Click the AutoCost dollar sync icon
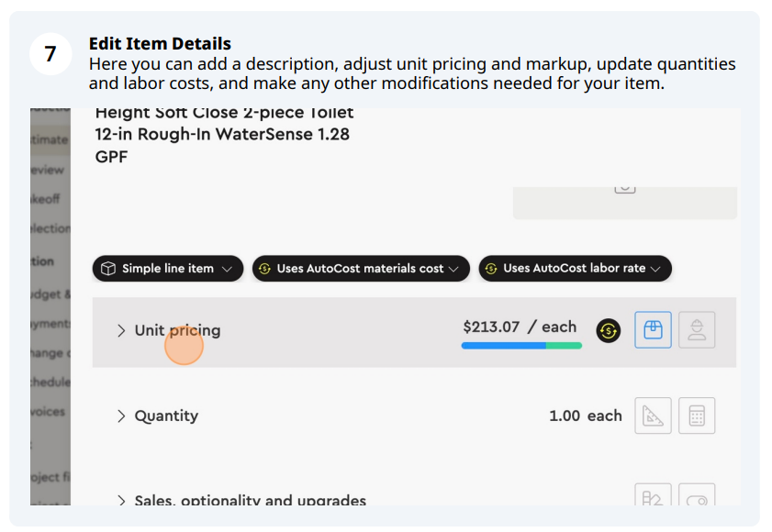The image size is (772, 532). [609, 331]
